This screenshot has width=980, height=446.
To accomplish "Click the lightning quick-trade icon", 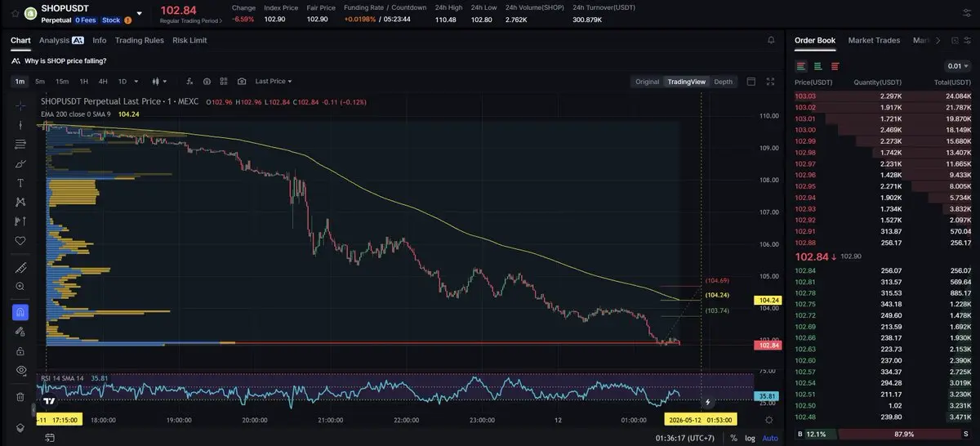I will click(707, 402).
